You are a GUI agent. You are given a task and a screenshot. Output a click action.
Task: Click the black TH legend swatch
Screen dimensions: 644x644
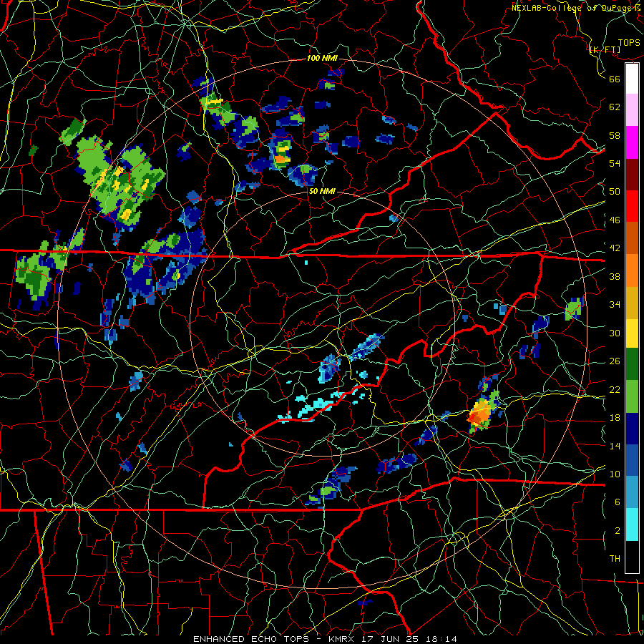[632, 557]
